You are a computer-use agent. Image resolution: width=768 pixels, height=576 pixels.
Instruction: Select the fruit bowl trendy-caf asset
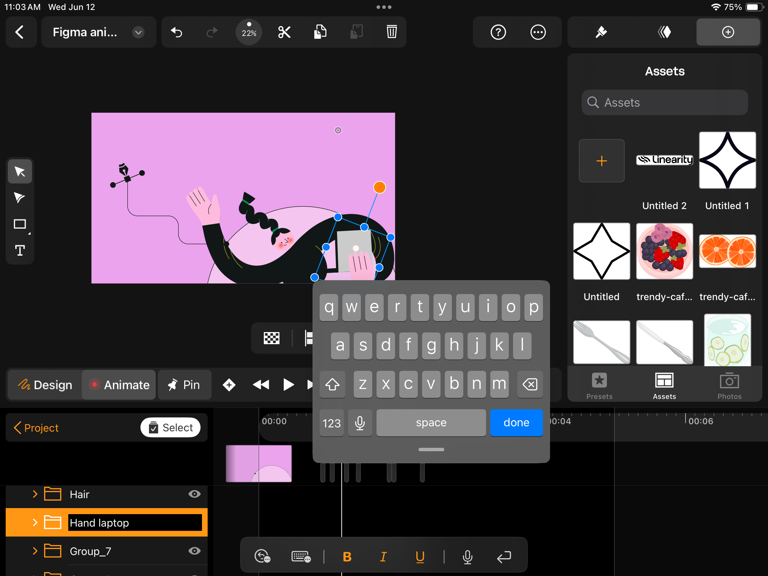click(664, 251)
